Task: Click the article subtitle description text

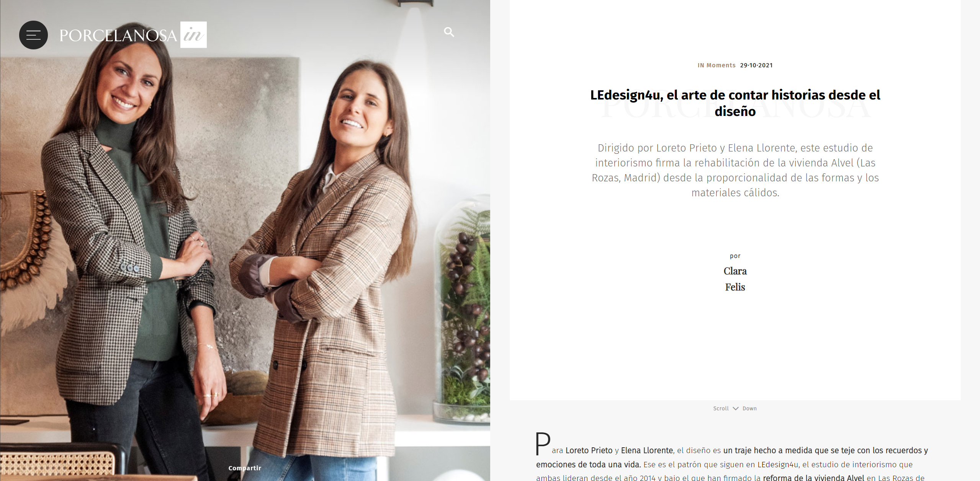Action: [735, 170]
